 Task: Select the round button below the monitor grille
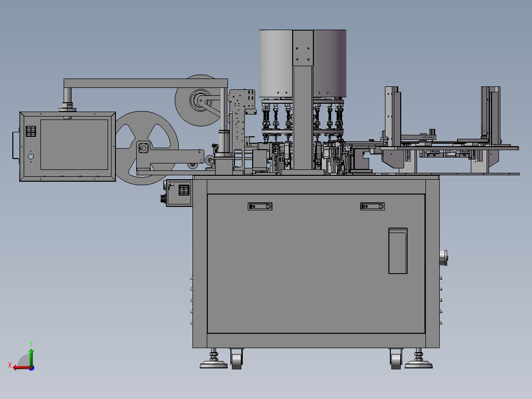point(31,157)
